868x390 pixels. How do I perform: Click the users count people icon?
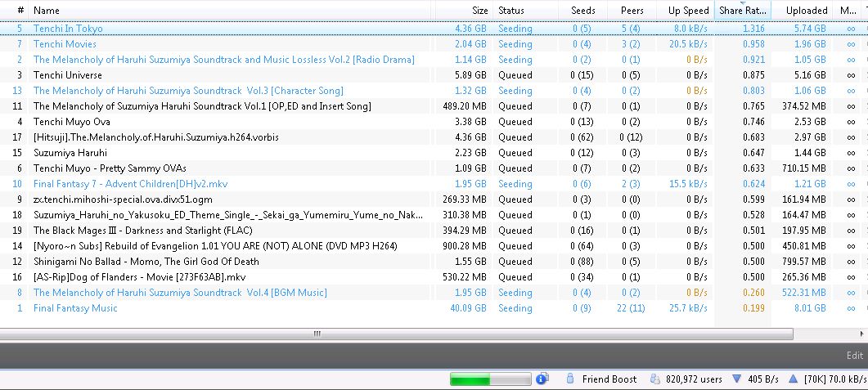tap(654, 379)
